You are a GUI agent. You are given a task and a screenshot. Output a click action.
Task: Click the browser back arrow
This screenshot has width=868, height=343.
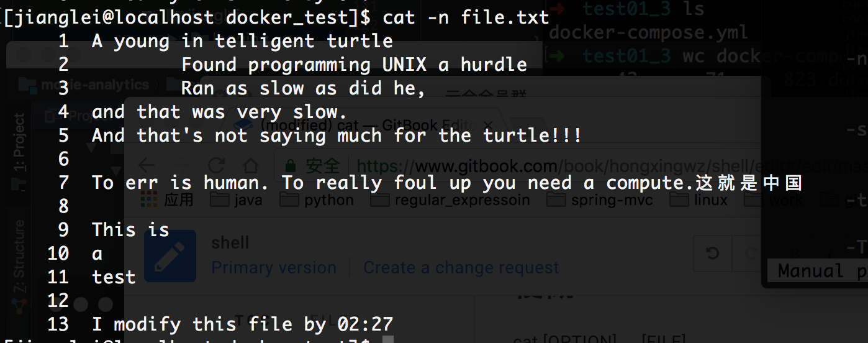147,166
